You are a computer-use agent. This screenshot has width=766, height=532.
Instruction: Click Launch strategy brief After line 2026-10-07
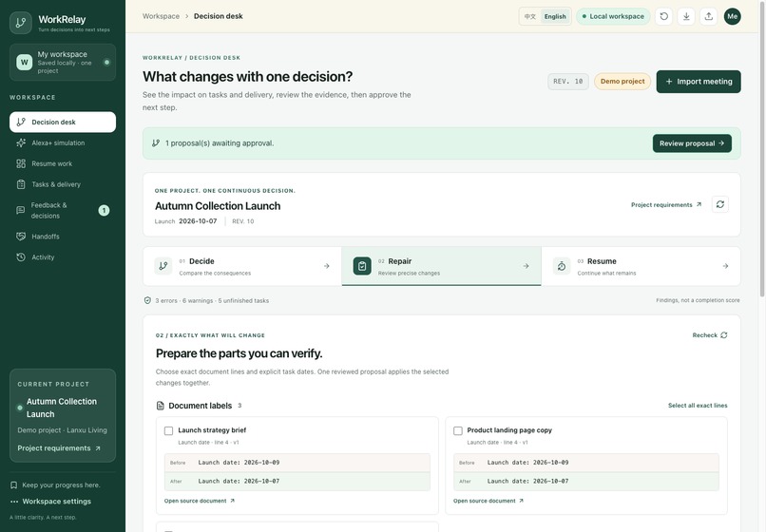[x=297, y=482]
